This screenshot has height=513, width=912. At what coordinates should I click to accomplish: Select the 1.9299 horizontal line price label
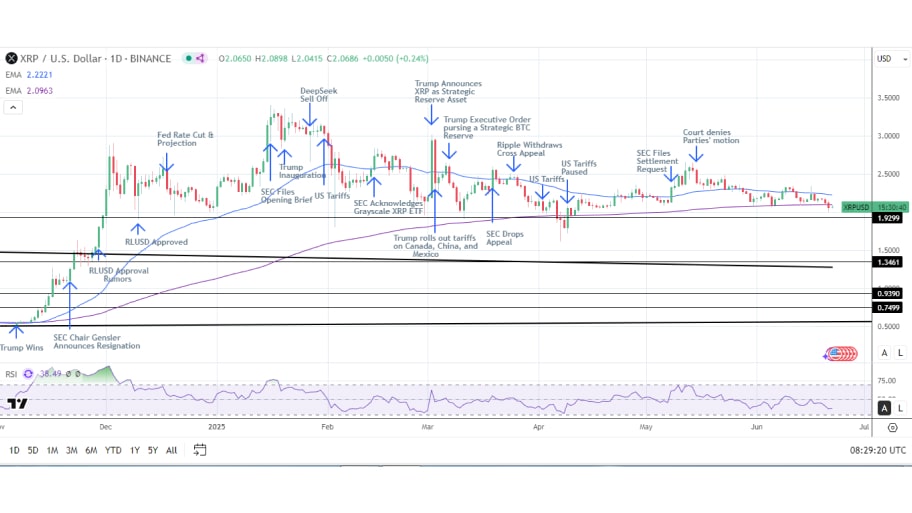888,218
